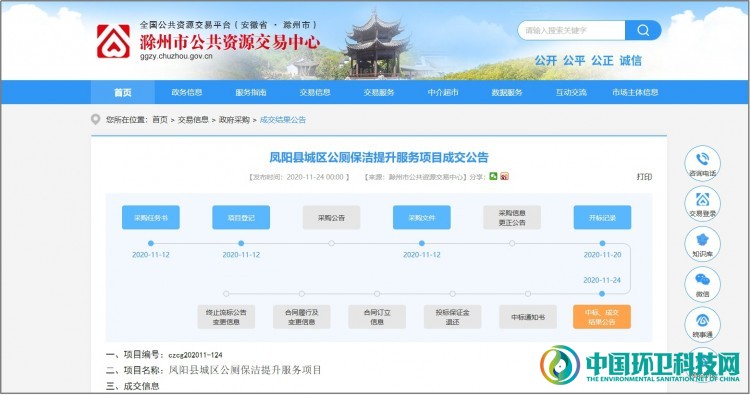
Task: Open the 交易服务 navigation menu
Action: [x=379, y=92]
